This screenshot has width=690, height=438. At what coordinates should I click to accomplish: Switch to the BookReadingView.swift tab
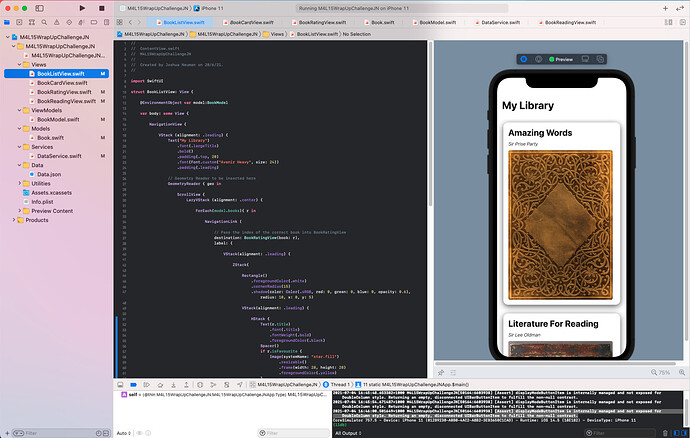(567, 22)
